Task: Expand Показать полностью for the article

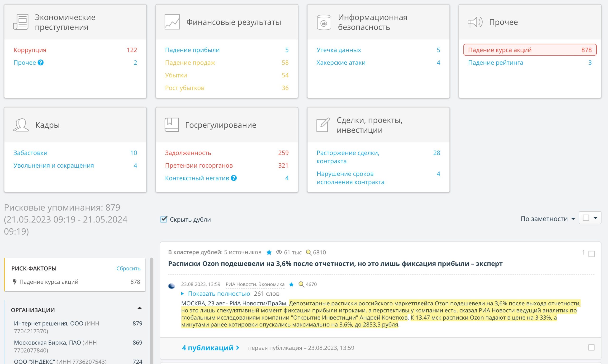Action: tap(219, 294)
